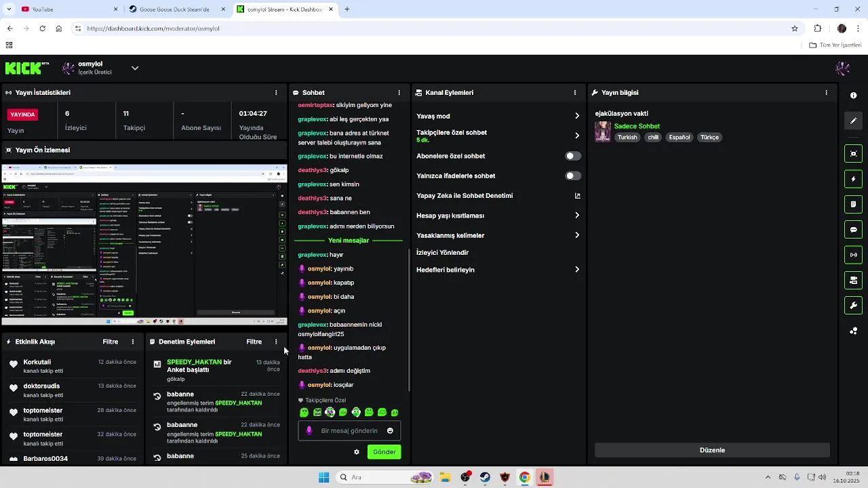
Task: Click the Español tag chip
Action: click(x=679, y=137)
